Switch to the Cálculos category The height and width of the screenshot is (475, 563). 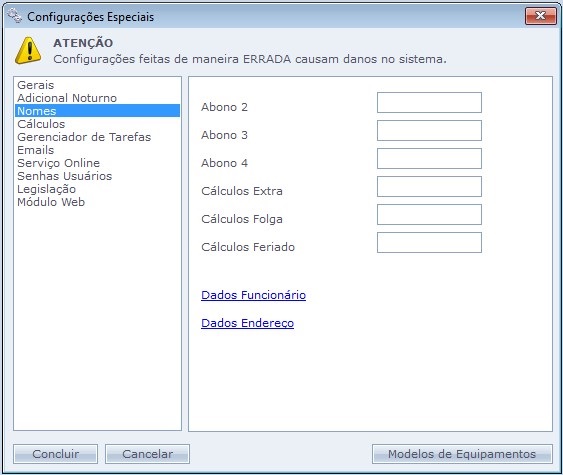click(41, 124)
